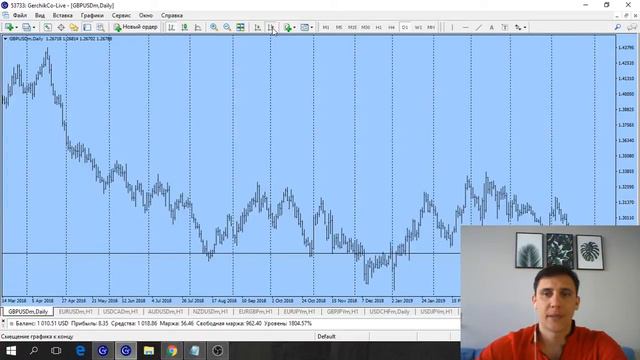640x360 pixels.
Task: Select the M30 timeframe
Action: (x=365, y=27)
